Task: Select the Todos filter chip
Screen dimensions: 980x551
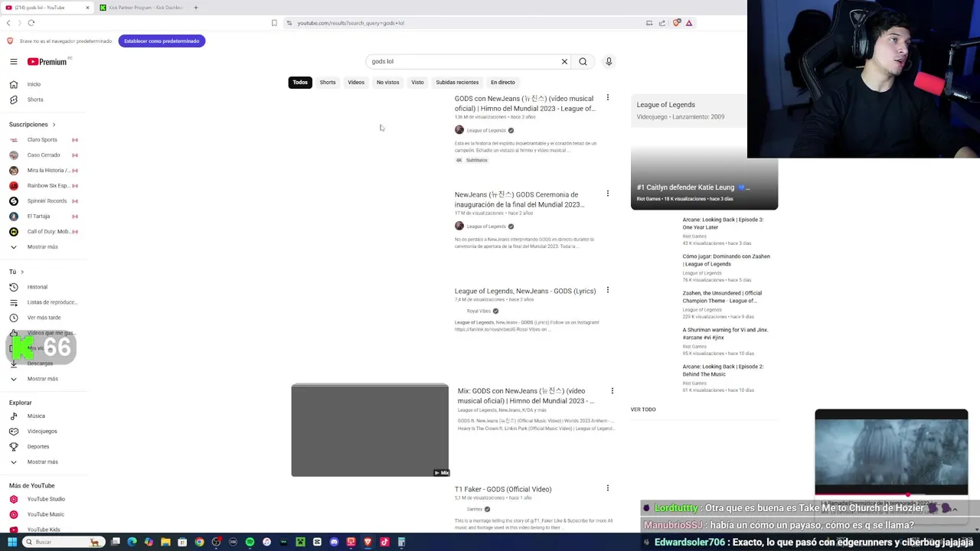Action: pyautogui.click(x=300, y=82)
